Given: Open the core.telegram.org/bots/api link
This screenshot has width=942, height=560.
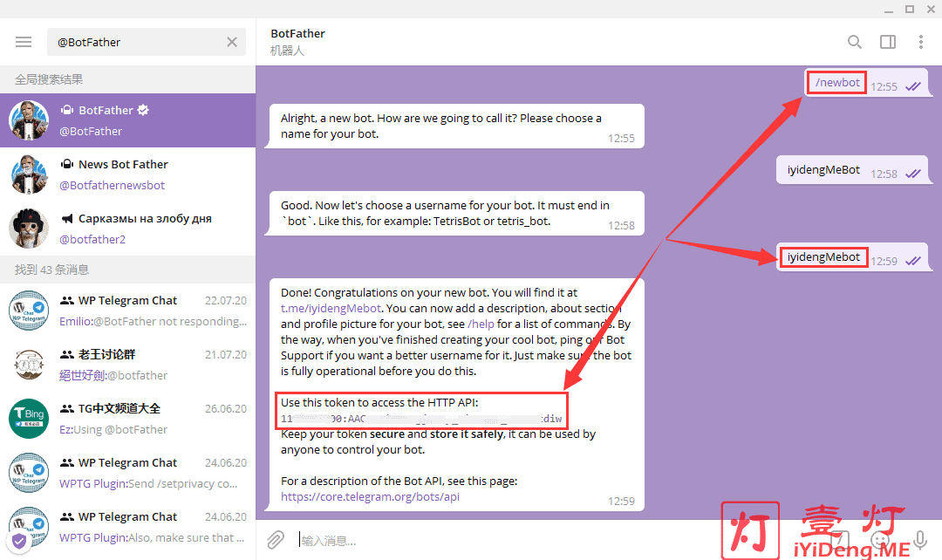Looking at the screenshot, I should [370, 497].
